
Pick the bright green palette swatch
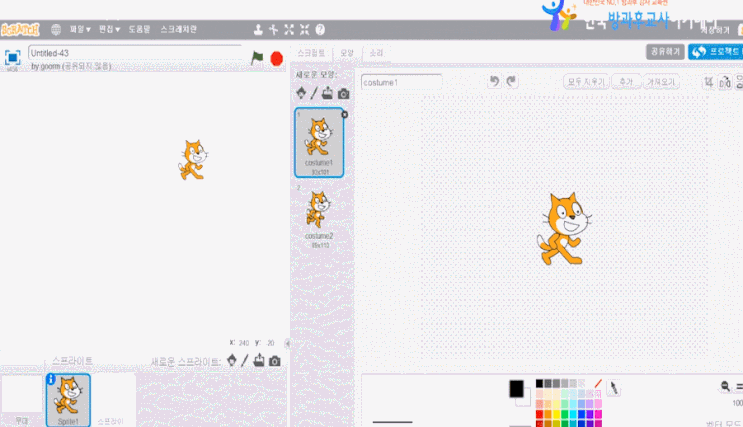click(x=564, y=414)
